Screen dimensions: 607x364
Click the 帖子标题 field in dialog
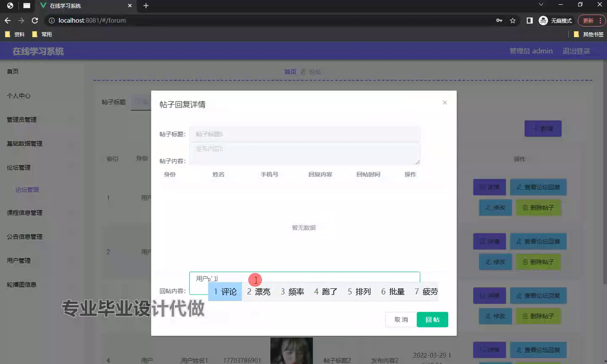305,134
